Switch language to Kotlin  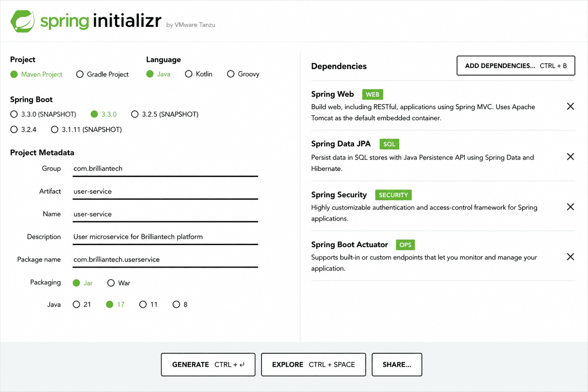tap(199, 74)
